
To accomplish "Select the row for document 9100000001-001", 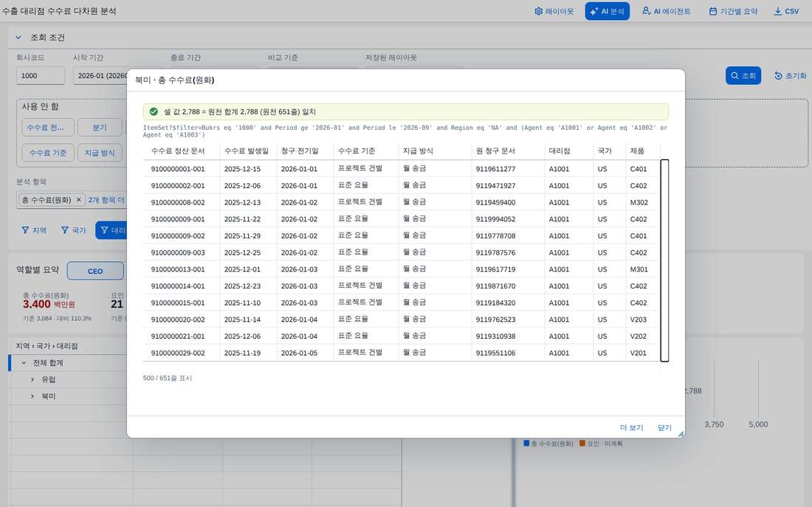I will pyautogui.click(x=402, y=169).
